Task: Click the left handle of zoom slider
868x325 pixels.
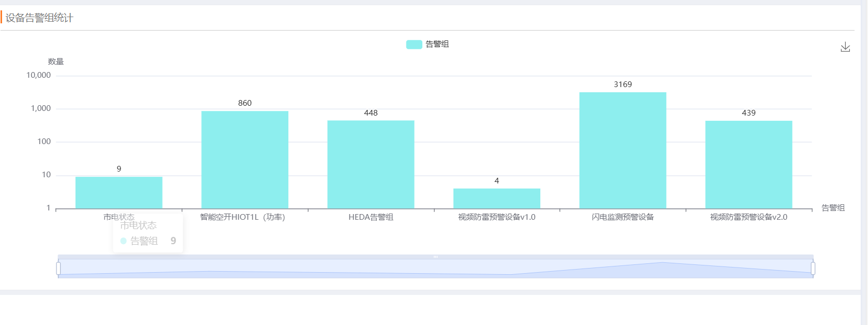Action: pos(58,268)
